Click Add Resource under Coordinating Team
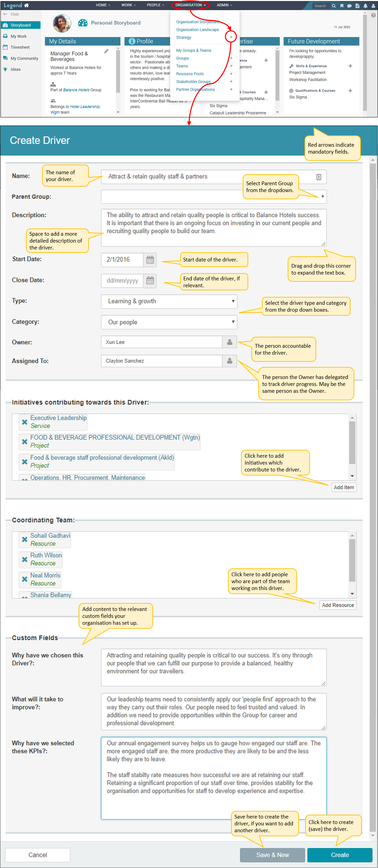 point(338,605)
